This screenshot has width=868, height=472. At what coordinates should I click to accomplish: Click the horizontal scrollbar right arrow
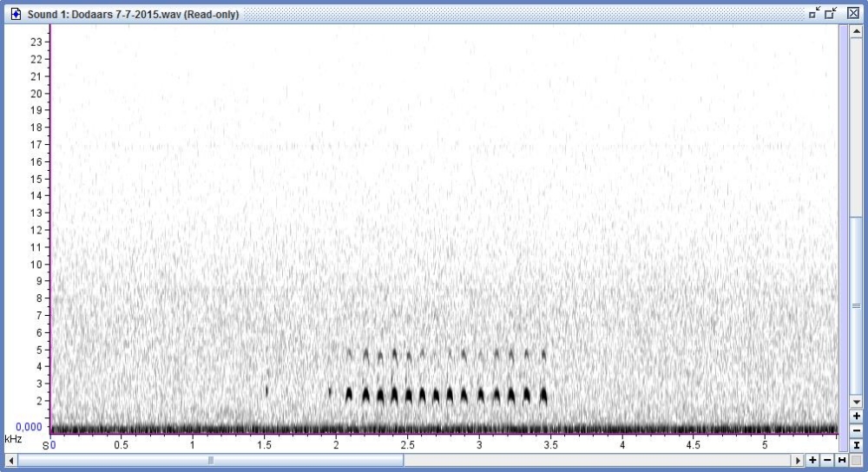(x=798, y=461)
